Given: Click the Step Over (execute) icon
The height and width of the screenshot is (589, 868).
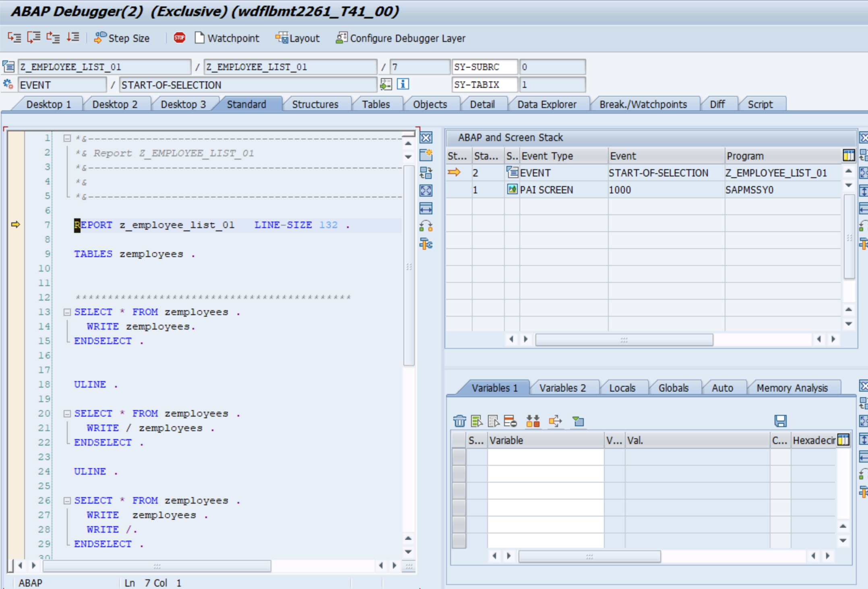Looking at the screenshot, I should (x=34, y=37).
